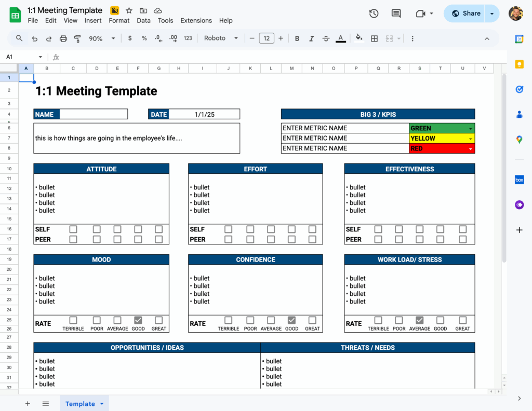This screenshot has width=532, height=411.
Task: Open the comments icon
Action: (396, 13)
